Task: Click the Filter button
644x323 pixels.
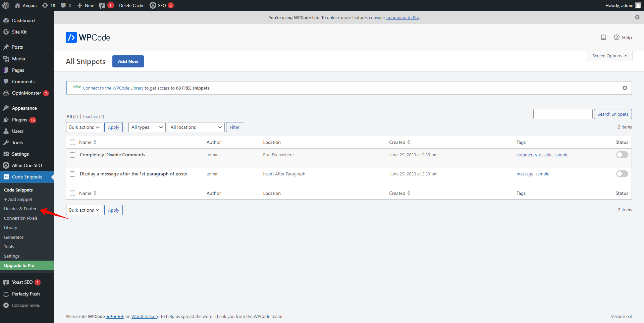Action: coord(234,127)
